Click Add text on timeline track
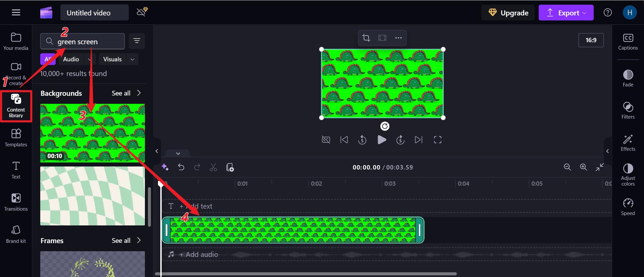Screen dimensions: 644x277 click(196, 206)
